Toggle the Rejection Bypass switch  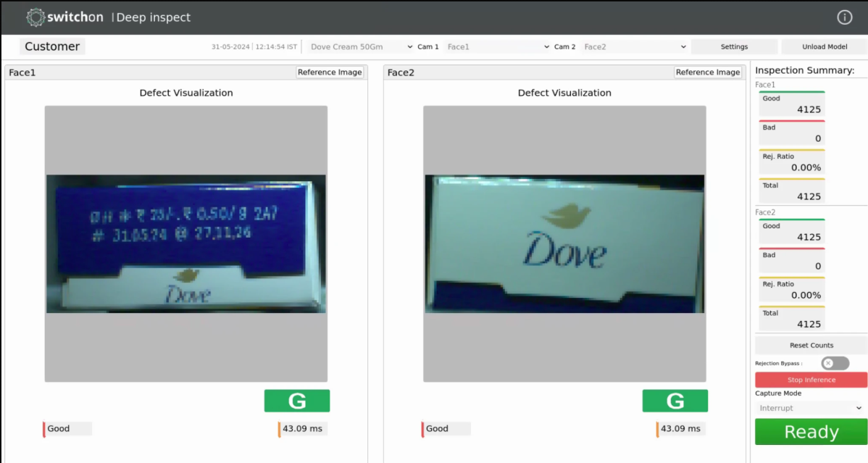coord(835,363)
